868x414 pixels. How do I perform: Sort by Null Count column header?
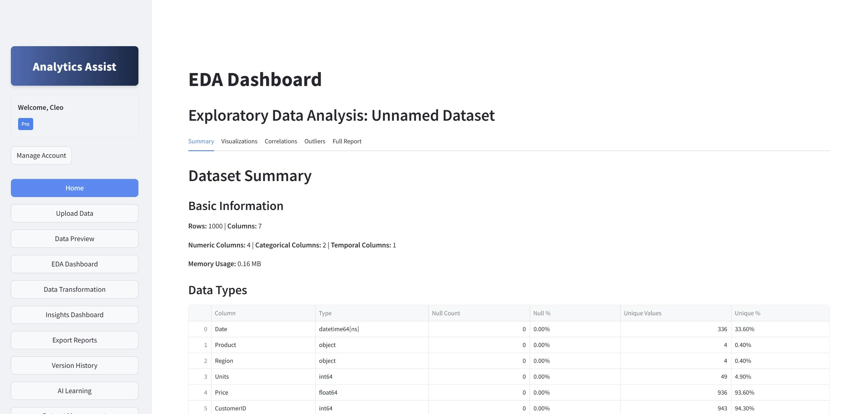point(445,313)
